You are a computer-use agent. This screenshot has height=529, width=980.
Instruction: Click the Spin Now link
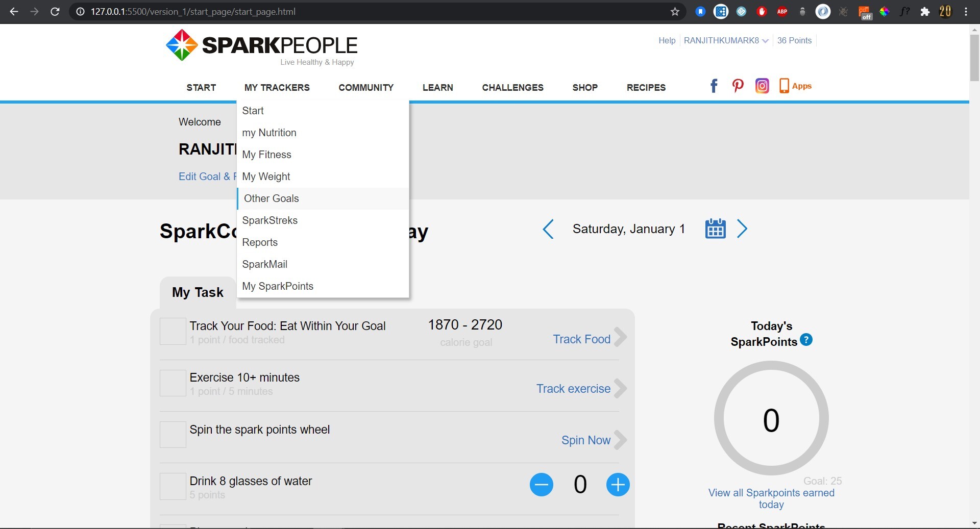tap(586, 440)
